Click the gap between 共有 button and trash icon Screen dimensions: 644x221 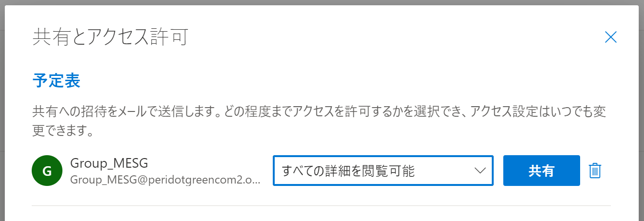pyautogui.click(x=584, y=171)
